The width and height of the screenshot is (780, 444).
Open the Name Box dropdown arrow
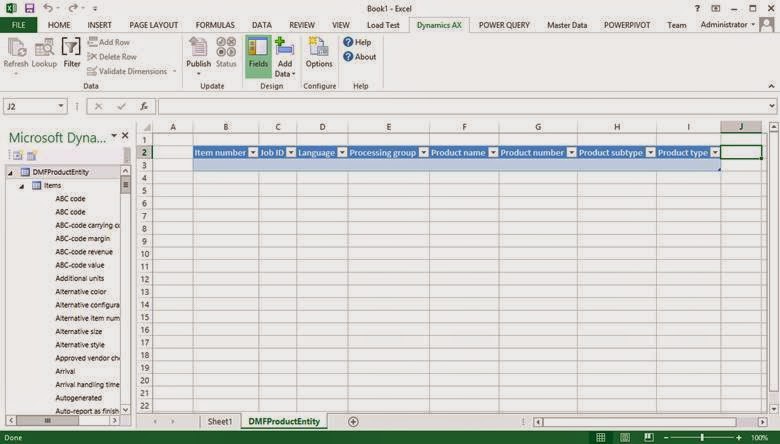point(61,106)
